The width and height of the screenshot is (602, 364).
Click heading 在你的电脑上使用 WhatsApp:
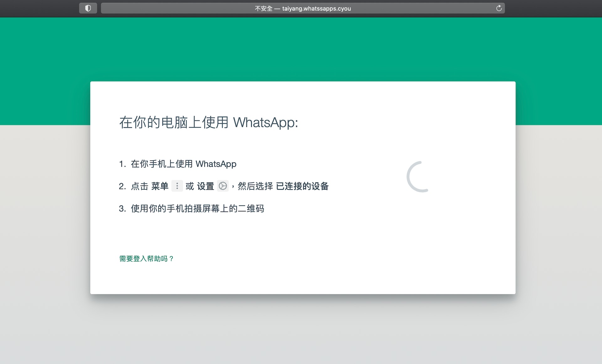click(x=209, y=122)
